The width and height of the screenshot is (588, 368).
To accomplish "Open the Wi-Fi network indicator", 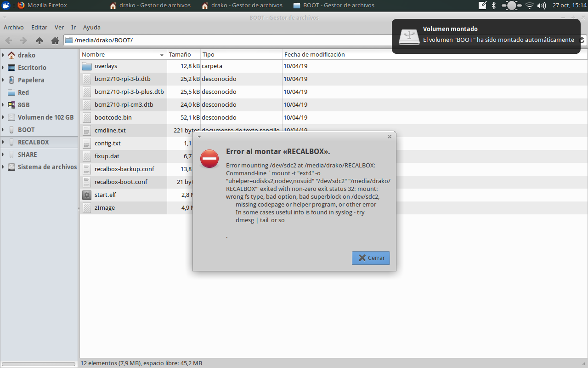I will pyautogui.click(x=530, y=6).
